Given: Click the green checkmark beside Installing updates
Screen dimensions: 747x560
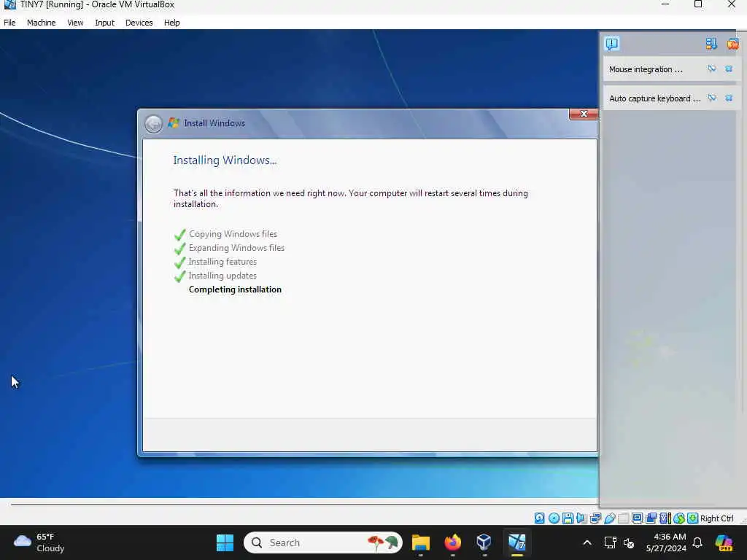Looking at the screenshot, I should [179, 276].
